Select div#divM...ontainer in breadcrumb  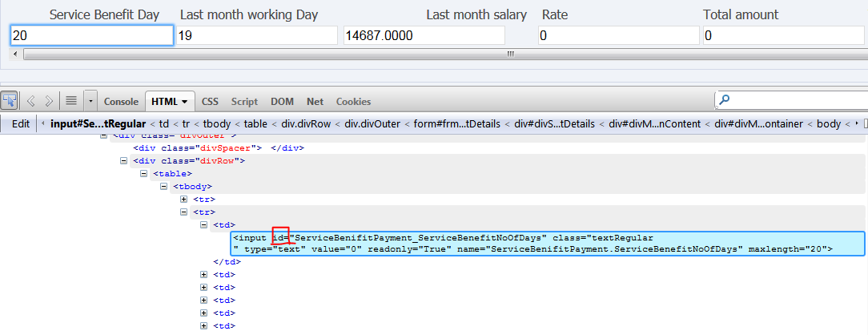point(758,124)
